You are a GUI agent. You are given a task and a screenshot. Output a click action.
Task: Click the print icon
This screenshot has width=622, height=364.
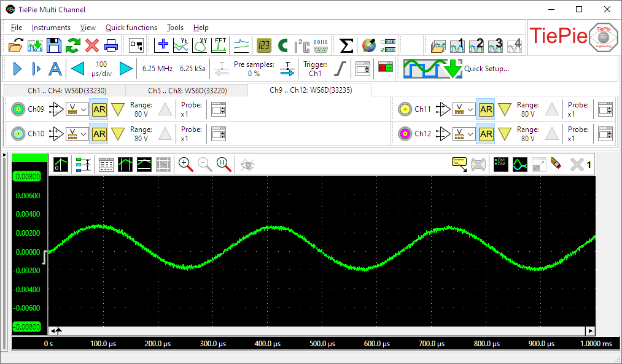[x=111, y=45]
